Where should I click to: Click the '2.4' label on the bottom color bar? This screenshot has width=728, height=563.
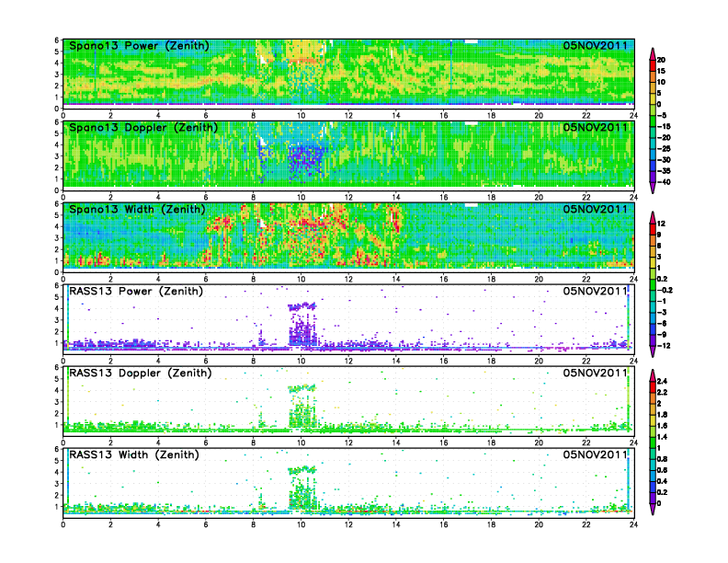(662, 382)
